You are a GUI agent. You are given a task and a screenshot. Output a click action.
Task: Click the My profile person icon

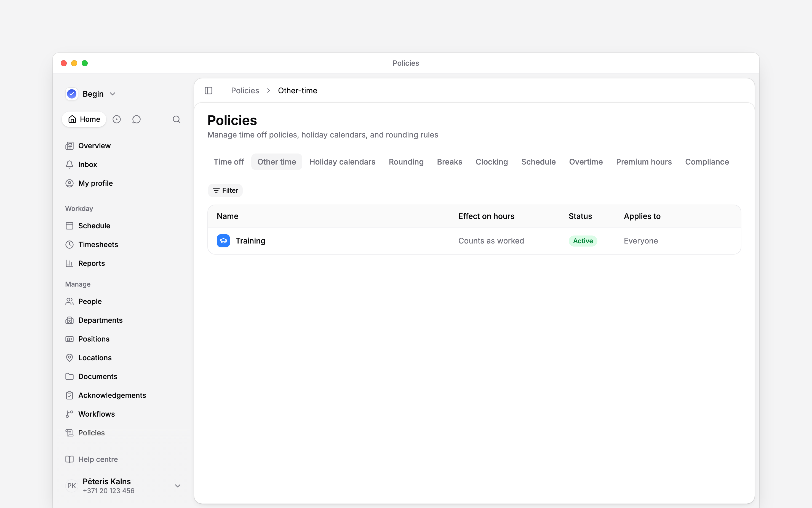click(70, 183)
